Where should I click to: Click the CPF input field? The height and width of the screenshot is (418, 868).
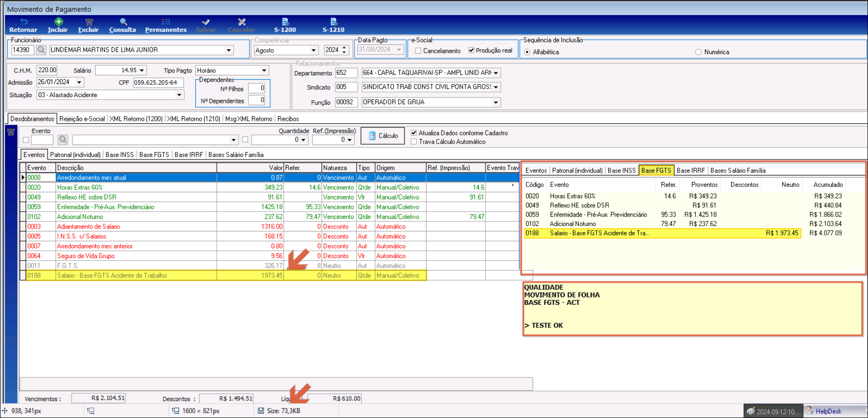(158, 83)
